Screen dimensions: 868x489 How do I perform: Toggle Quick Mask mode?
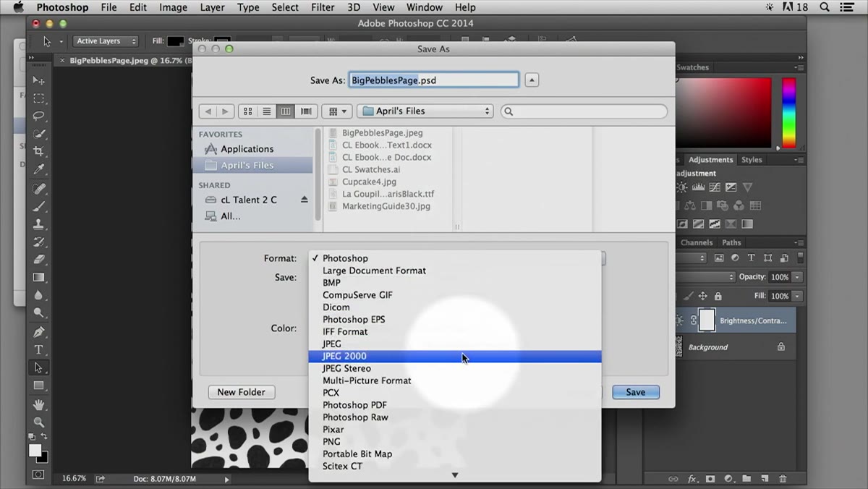[x=38, y=475]
